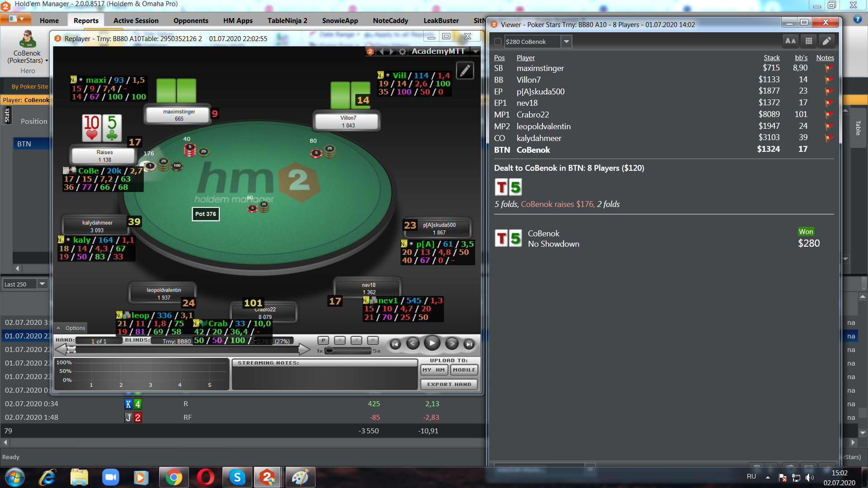Open the note flag for nev18
Viewport: 868px width, 488px height.
pos(829,103)
